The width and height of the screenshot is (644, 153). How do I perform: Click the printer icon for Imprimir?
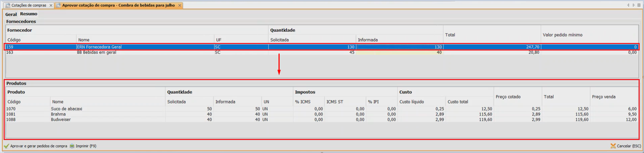pyautogui.click(x=72, y=146)
